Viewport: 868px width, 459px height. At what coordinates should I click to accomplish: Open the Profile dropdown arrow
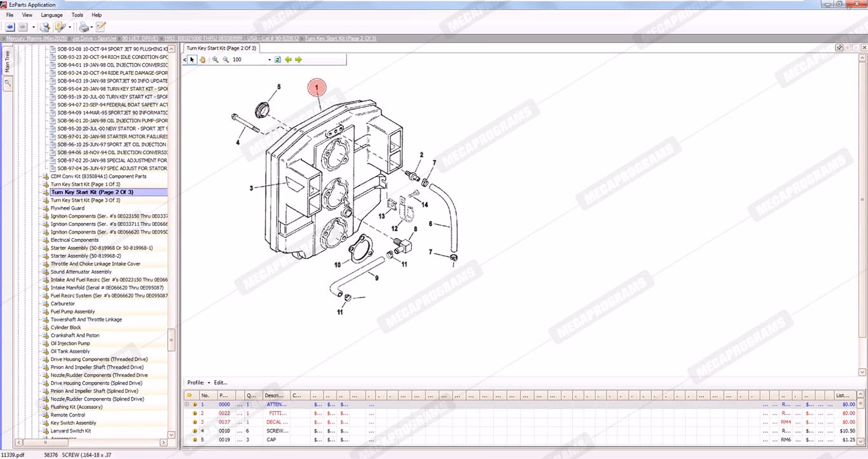pos(209,383)
